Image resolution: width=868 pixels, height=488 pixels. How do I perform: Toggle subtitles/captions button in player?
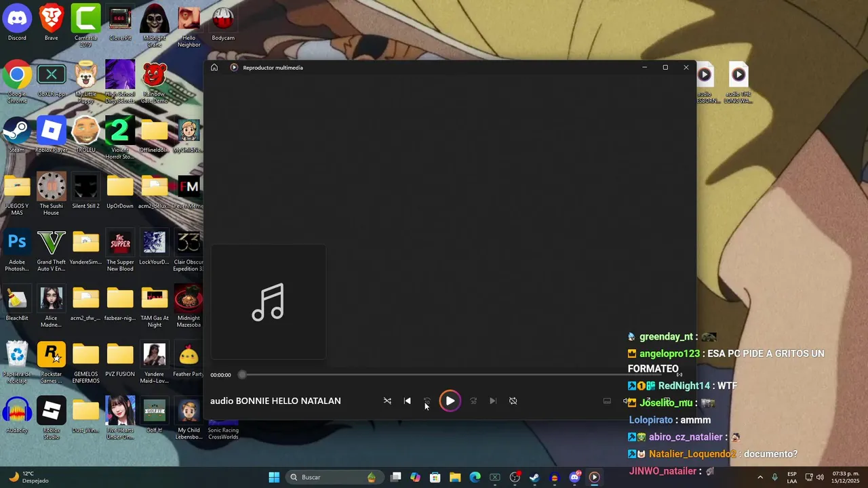(x=607, y=401)
